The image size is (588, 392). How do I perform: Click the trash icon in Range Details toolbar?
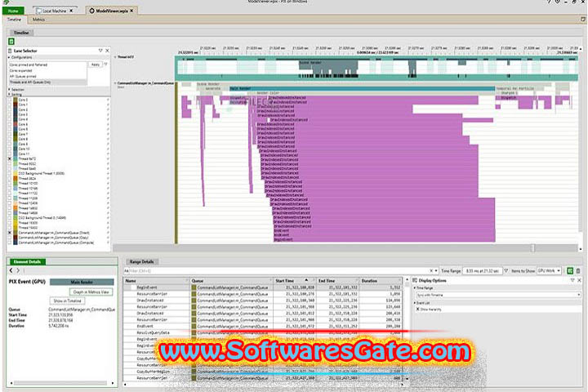(578, 270)
